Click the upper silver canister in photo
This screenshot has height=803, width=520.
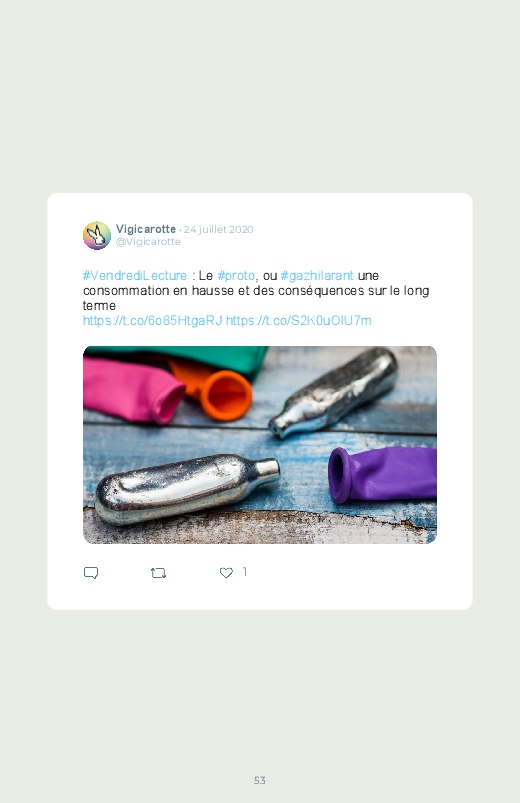(334, 392)
